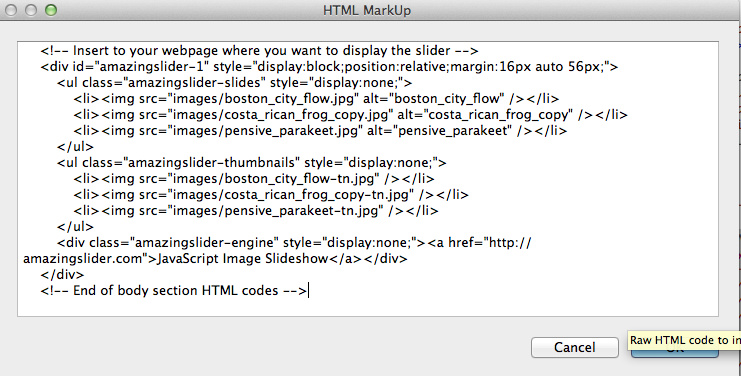Click the yellow minimize window button

point(31,9)
